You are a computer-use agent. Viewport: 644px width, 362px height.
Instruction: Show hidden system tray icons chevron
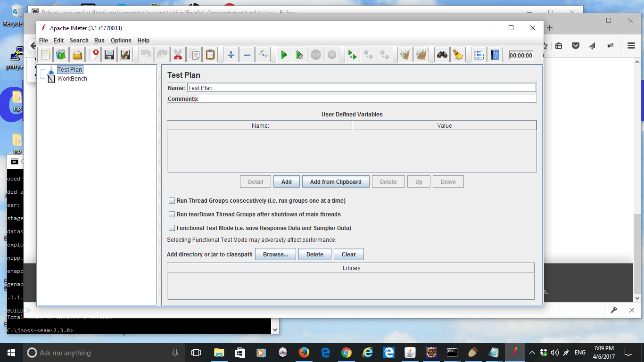pyautogui.click(x=532, y=353)
